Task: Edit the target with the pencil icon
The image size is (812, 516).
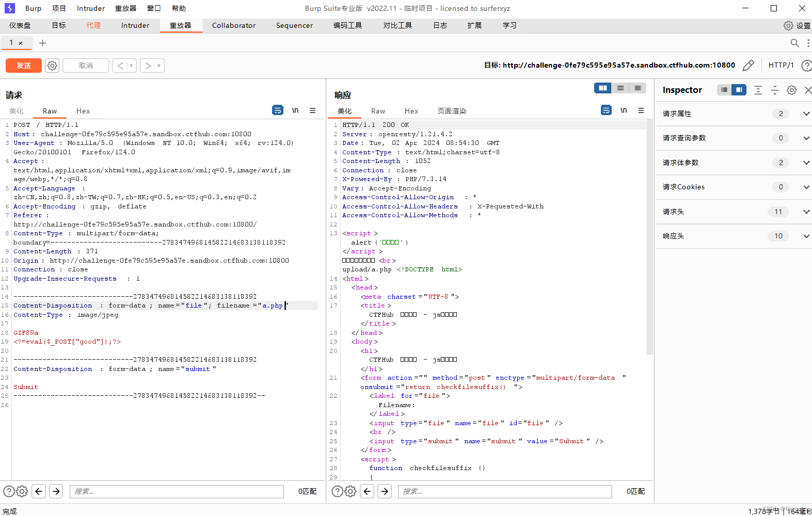Action: point(748,66)
